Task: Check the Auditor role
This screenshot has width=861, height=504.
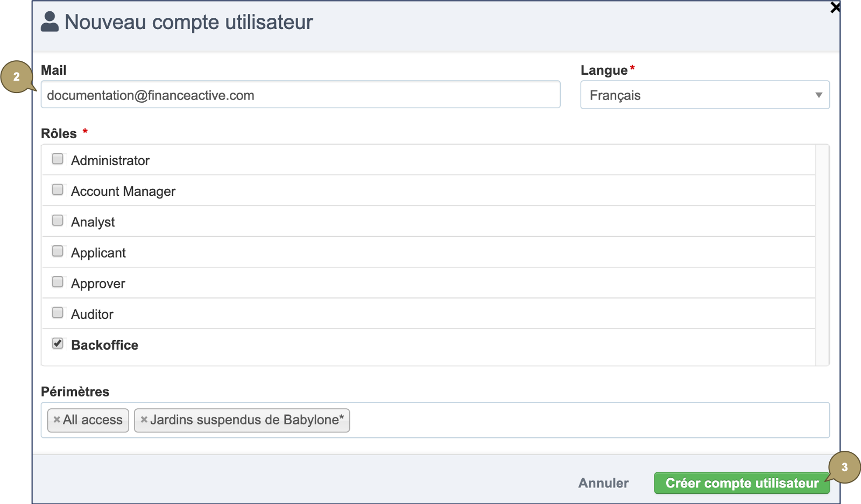Action: click(58, 313)
